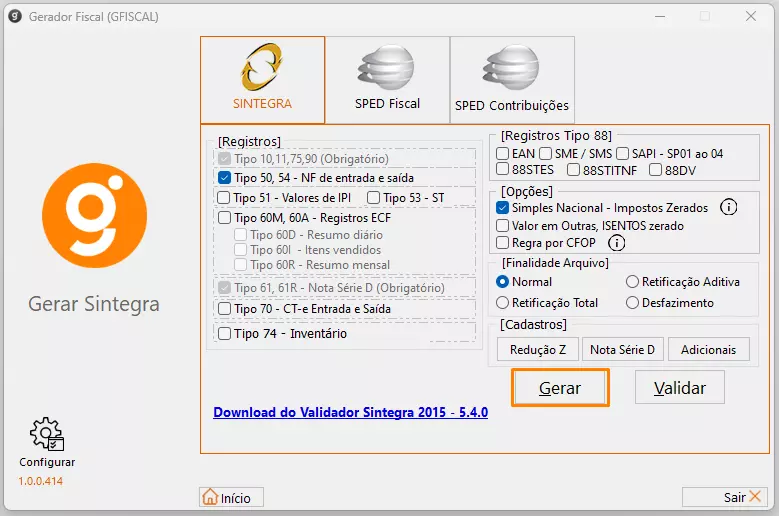
Task: Enable the 88DV checkbox
Action: 655,170
